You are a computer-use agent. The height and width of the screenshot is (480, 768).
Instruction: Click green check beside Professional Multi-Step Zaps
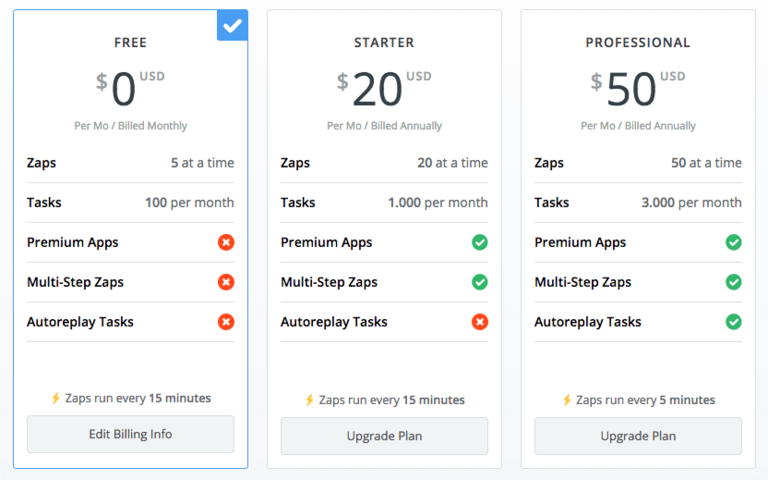click(734, 282)
